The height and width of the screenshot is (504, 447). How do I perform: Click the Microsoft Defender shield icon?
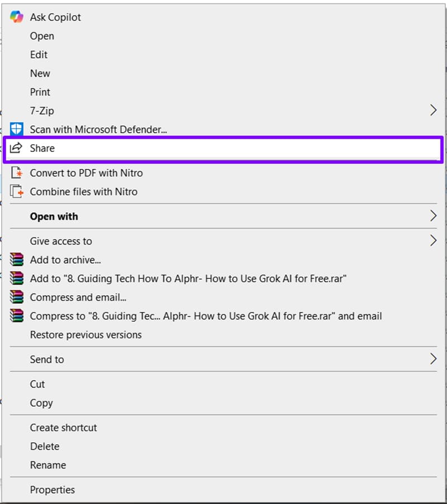(x=16, y=129)
